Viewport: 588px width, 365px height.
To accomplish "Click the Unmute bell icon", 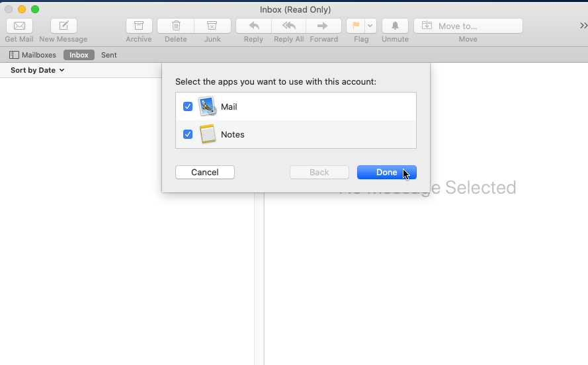I will pos(395,26).
